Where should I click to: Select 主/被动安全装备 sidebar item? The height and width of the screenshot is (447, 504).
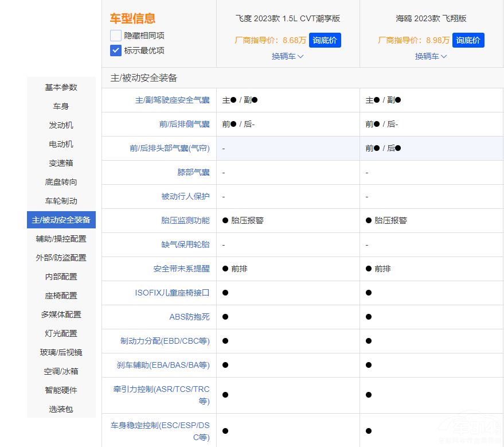61,220
